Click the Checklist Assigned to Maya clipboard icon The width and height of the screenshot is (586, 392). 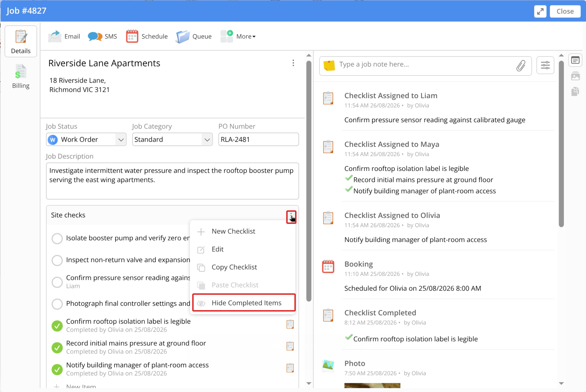[328, 146]
